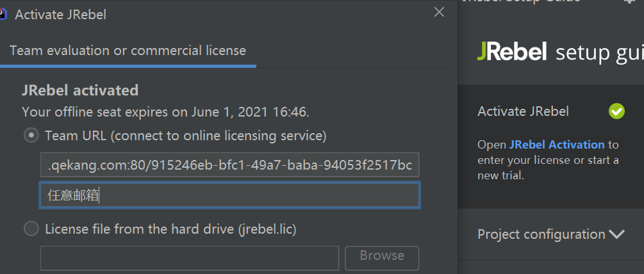
Task: Click the JRebel activated heading
Action: tap(80, 90)
